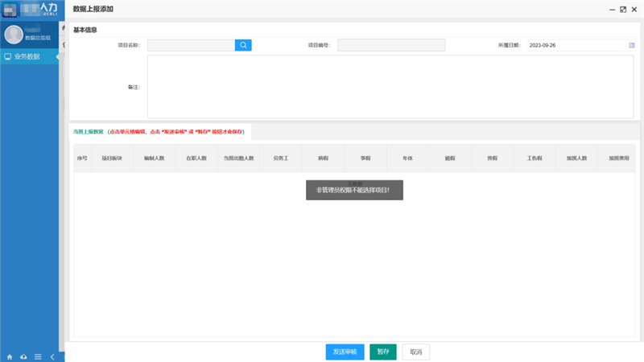Click the cloud icon in sidebar footer
644x362 pixels.
coord(23,356)
